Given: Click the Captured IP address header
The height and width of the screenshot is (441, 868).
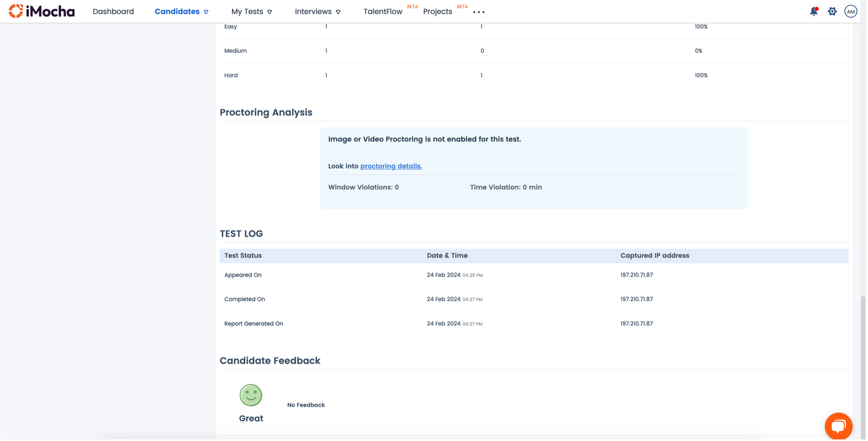Looking at the screenshot, I should point(655,256).
